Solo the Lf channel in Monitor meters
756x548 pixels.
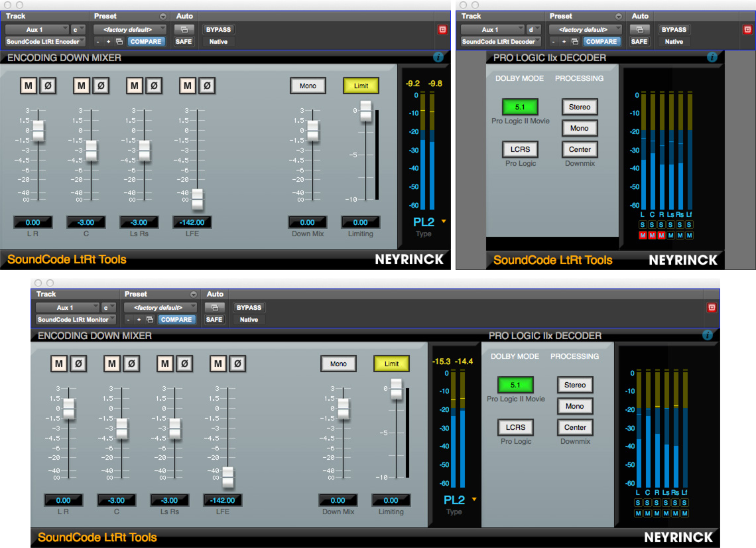[684, 503]
